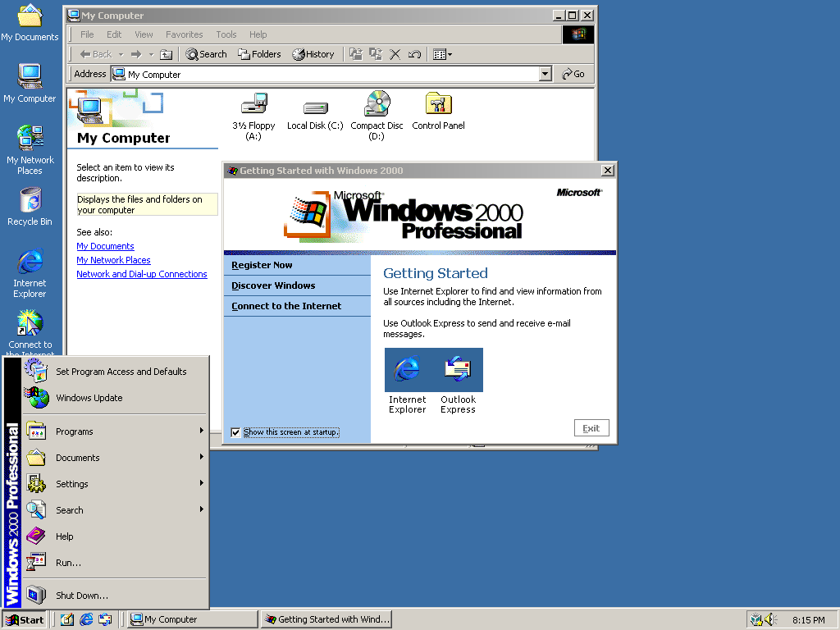
Task: Click the volume speaker tray icon
Action: tap(770, 620)
